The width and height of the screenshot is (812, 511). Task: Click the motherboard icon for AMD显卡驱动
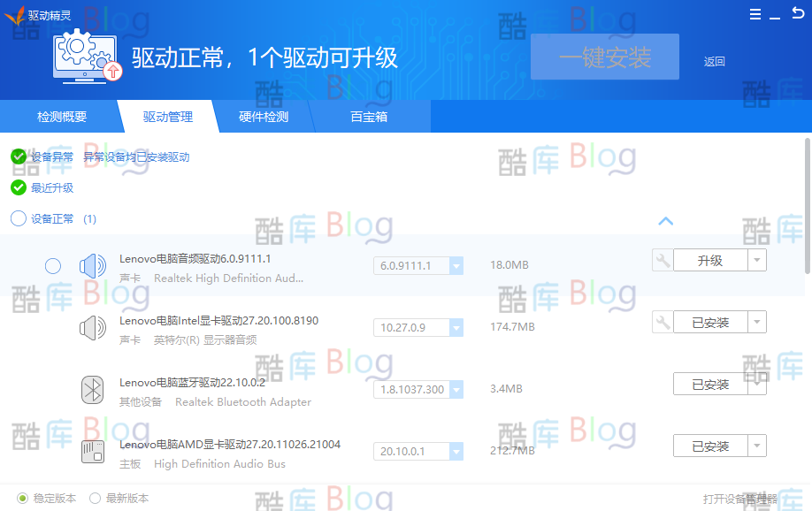pyautogui.click(x=93, y=452)
